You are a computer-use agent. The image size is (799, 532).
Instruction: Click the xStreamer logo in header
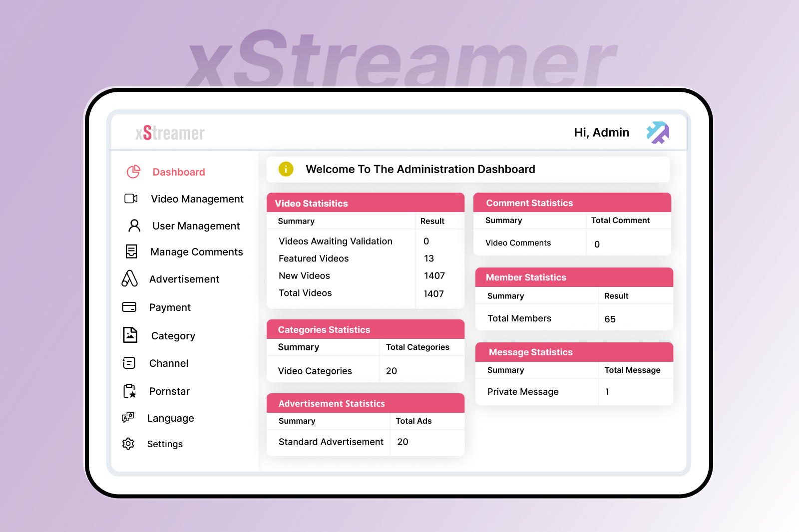tap(170, 133)
